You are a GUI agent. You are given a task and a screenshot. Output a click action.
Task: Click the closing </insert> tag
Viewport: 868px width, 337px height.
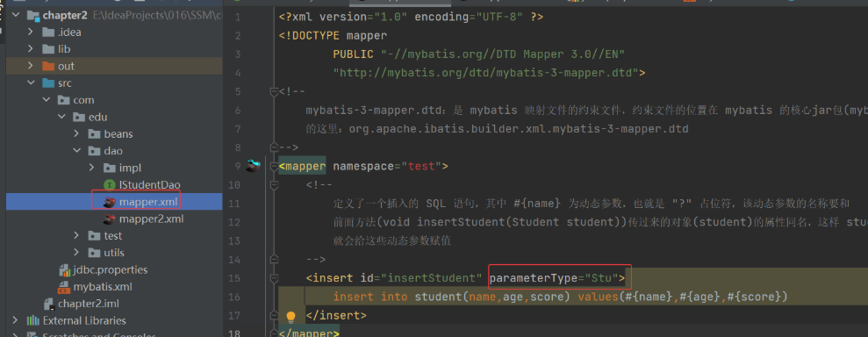pos(336,315)
